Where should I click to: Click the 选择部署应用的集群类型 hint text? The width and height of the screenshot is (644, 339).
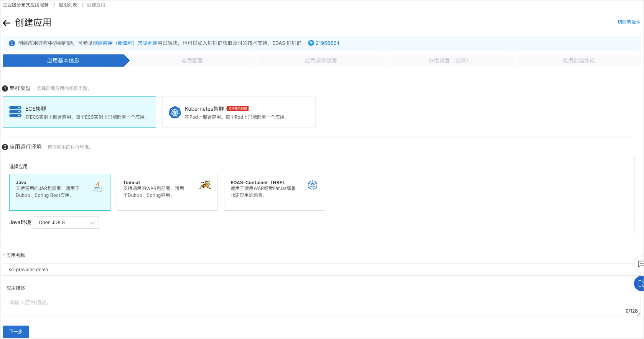64,88
